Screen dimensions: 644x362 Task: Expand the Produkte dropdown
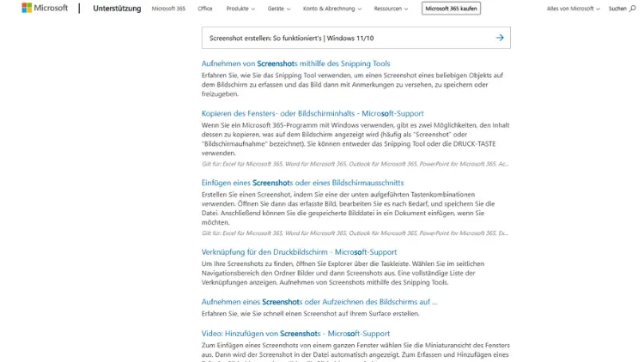click(x=240, y=9)
